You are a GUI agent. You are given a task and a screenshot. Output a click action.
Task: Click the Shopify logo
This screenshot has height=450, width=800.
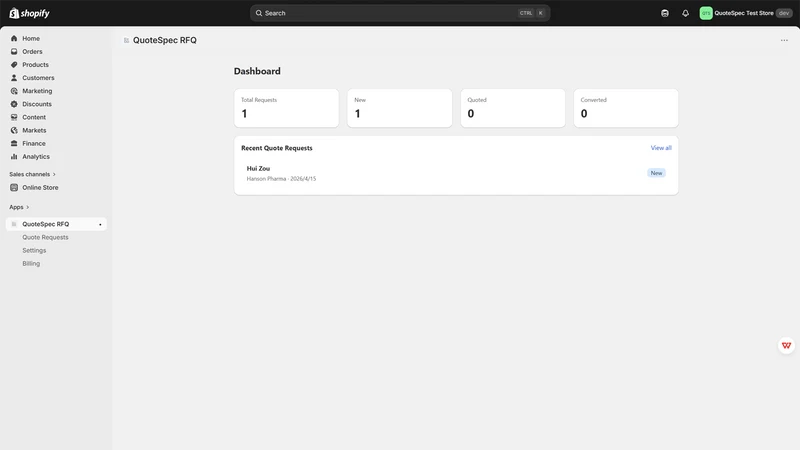[x=30, y=13]
